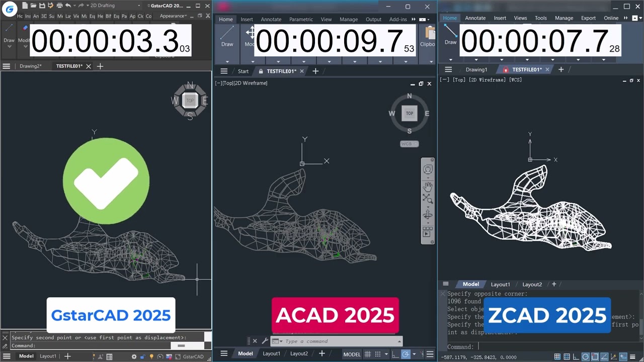Image resolution: width=644 pixels, height=362 pixels.
Task: Toggle polar tracking in ACAD status bar
Action: pyautogui.click(x=406, y=354)
